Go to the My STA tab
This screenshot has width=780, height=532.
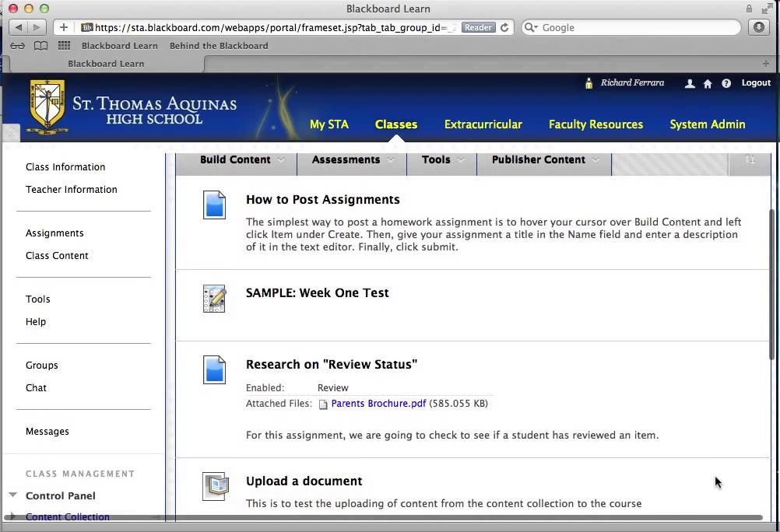pyautogui.click(x=329, y=124)
